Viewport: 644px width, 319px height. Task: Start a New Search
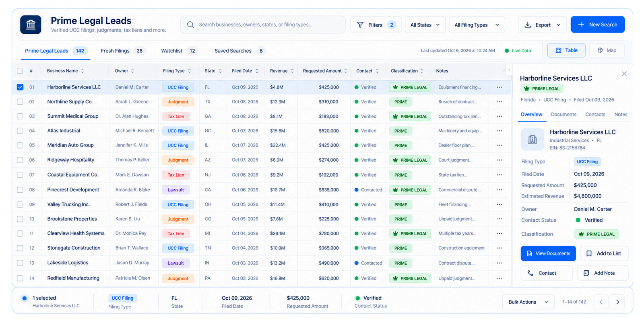598,25
